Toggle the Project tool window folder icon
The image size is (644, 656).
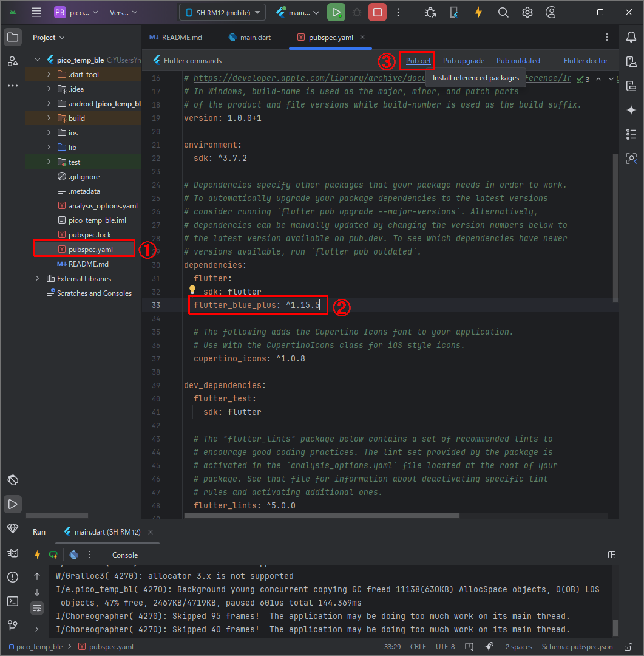(13, 37)
